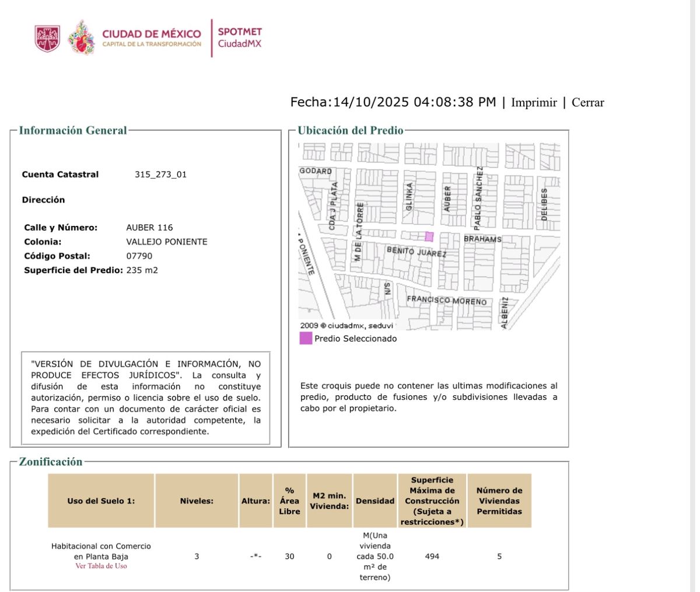The height and width of the screenshot is (592, 700).
Task: Click the SPOTMET CiudadMX logo
Action: [240, 38]
